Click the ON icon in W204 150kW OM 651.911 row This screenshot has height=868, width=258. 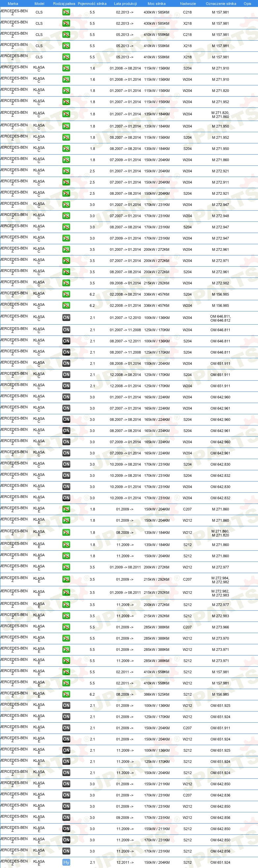(66, 363)
